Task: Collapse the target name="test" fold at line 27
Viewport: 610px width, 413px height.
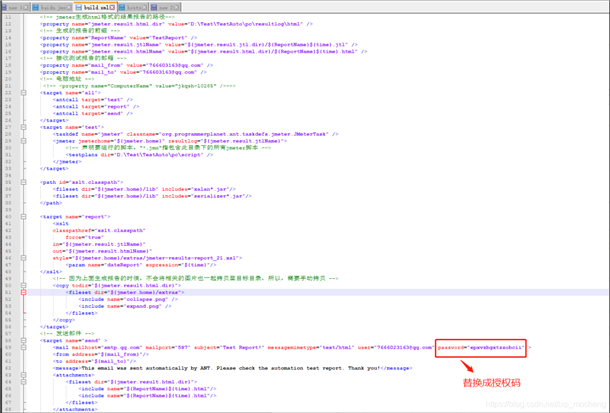Action: coord(24,127)
